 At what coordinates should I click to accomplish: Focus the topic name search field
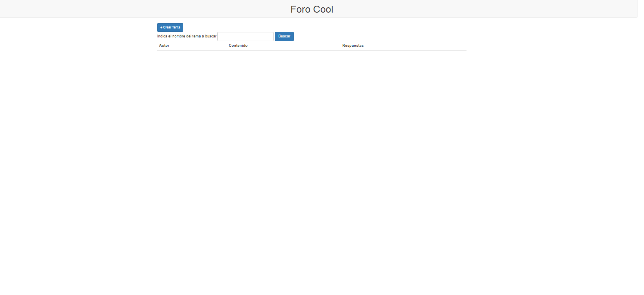(245, 36)
